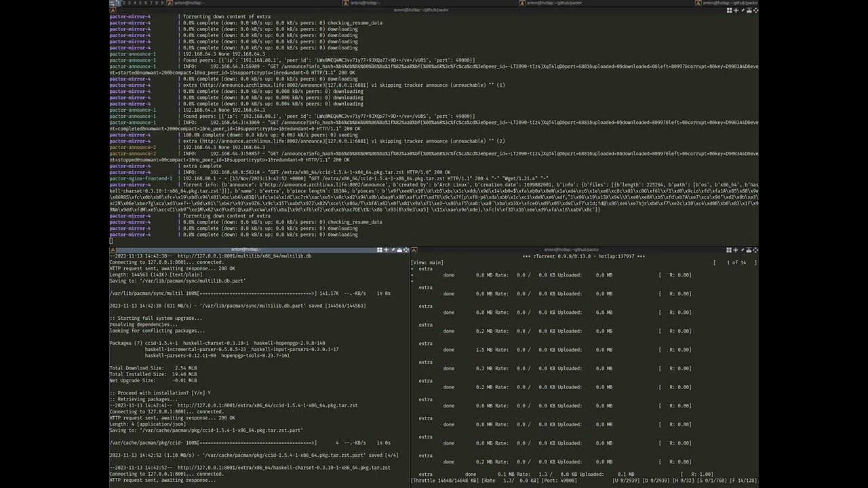This screenshot has height=488, width=868.
Task: Toggle pin icon in pacman terminal pane
Action: click(393, 249)
